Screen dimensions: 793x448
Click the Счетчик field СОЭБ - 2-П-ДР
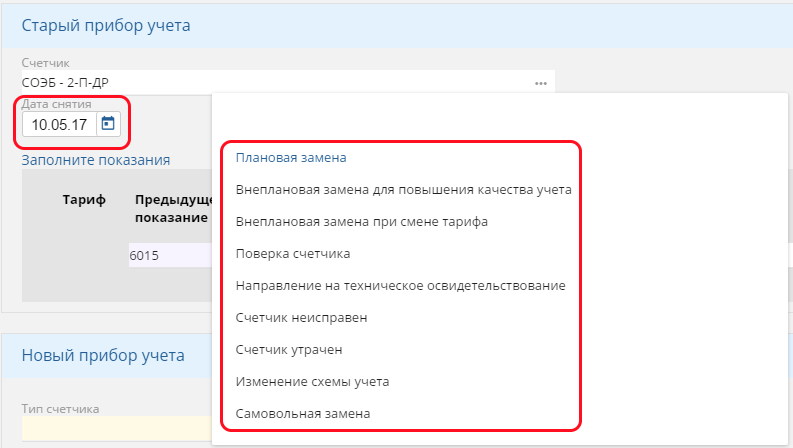click(x=288, y=82)
